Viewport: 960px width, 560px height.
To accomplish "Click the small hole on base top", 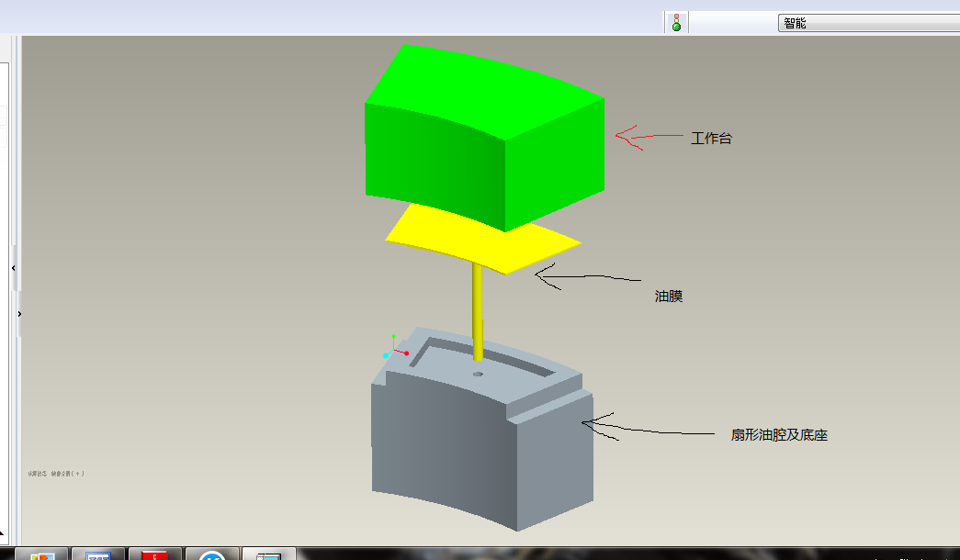I will 476,375.
